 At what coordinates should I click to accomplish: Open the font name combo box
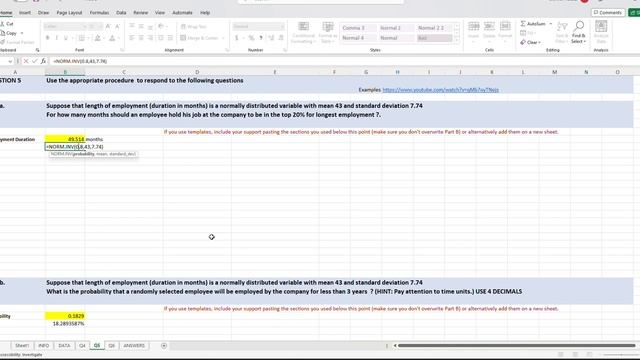pos(66,27)
